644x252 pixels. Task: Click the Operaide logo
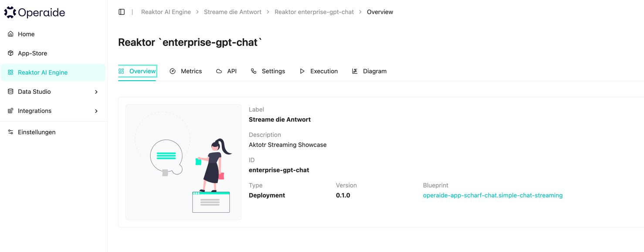(x=34, y=12)
